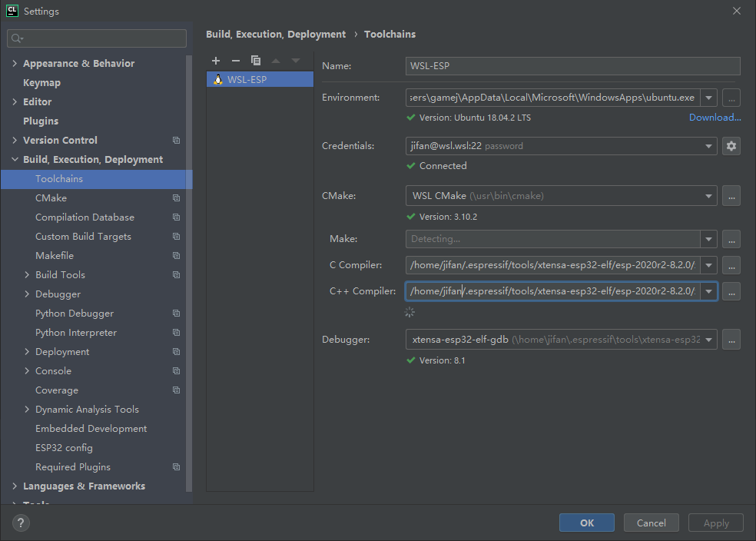Click the Download link for Ubuntu
The image size is (756, 541).
tap(715, 117)
